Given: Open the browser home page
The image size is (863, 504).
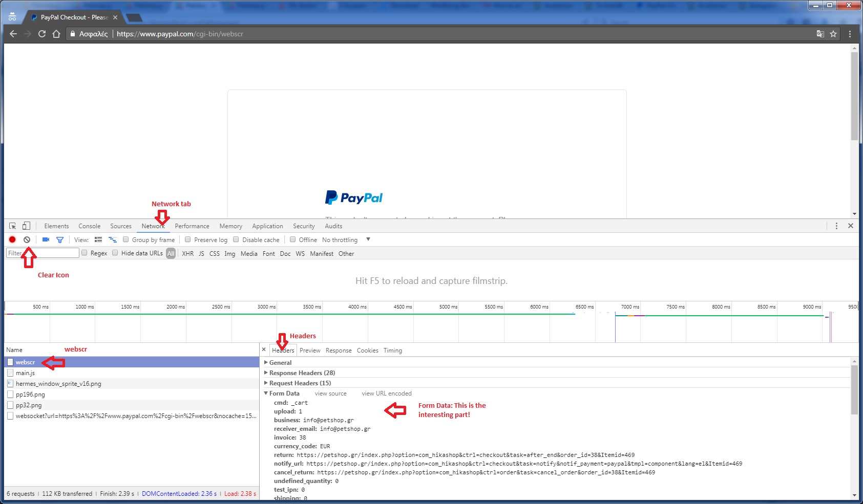Looking at the screenshot, I should pos(56,34).
